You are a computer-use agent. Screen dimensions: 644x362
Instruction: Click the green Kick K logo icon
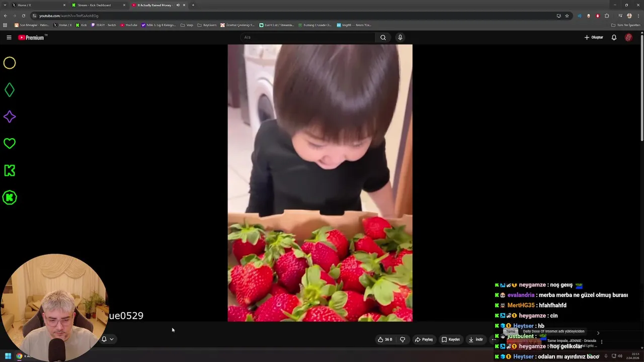[x=10, y=170]
